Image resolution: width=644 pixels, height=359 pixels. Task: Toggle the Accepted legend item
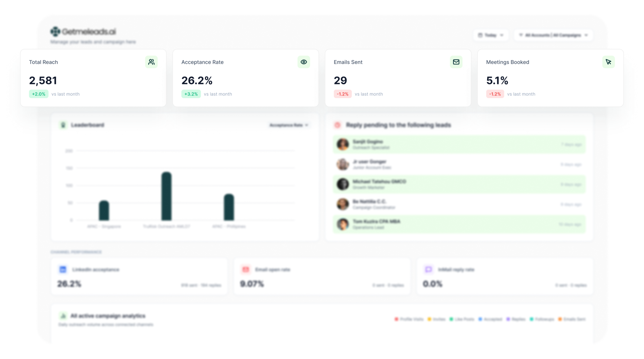(490, 319)
